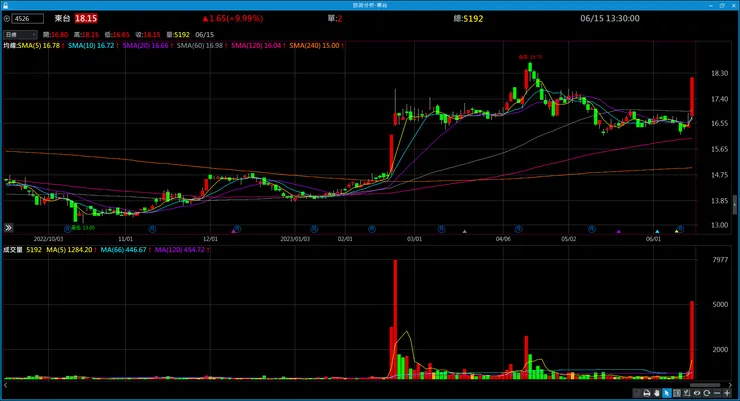The height and width of the screenshot is (401, 740).
Task: Click the white triangle marker between 03/01 and 04/06
Action: click(x=464, y=231)
